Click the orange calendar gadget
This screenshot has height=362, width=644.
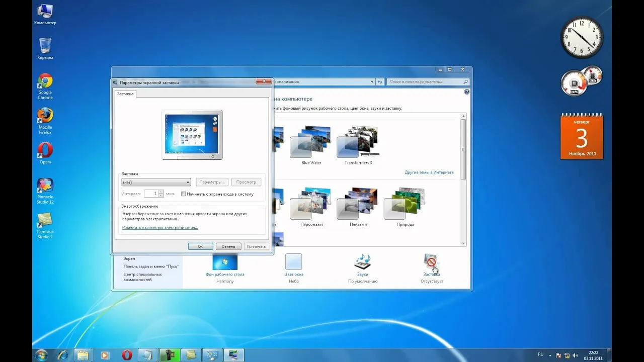click(x=582, y=136)
